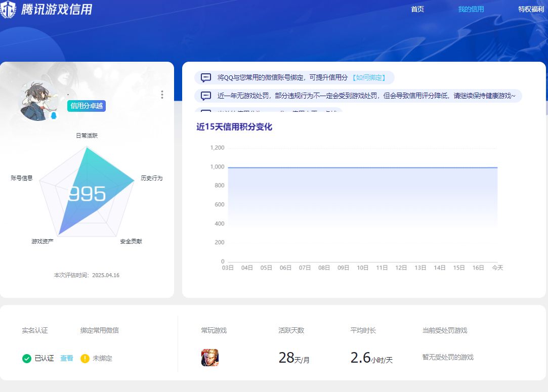Viewport: 548px width, 392px height.
Task: Click the yellow unbound warning icon
Action: [x=85, y=359]
